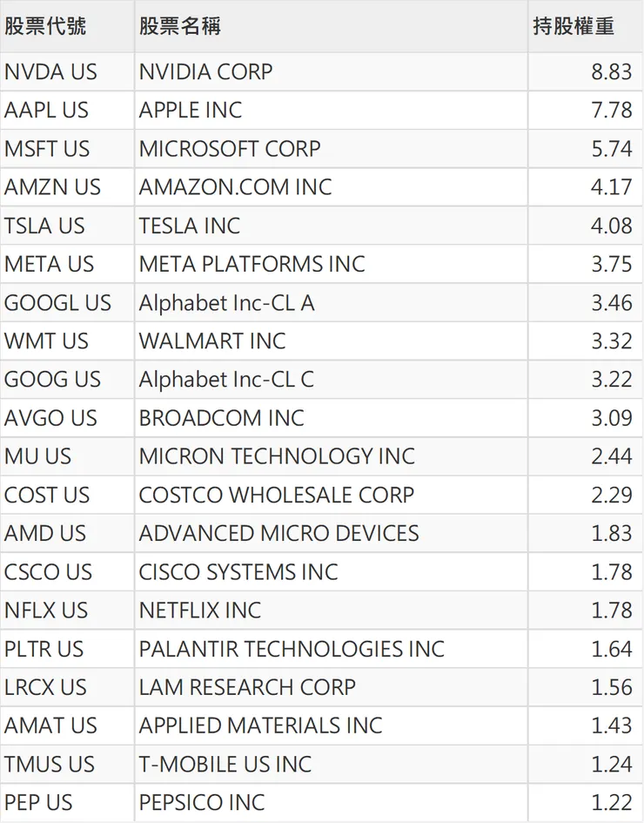Image resolution: width=644 pixels, height=823 pixels.
Task: Select META PLATFORMS INC row name
Action: click(252, 264)
